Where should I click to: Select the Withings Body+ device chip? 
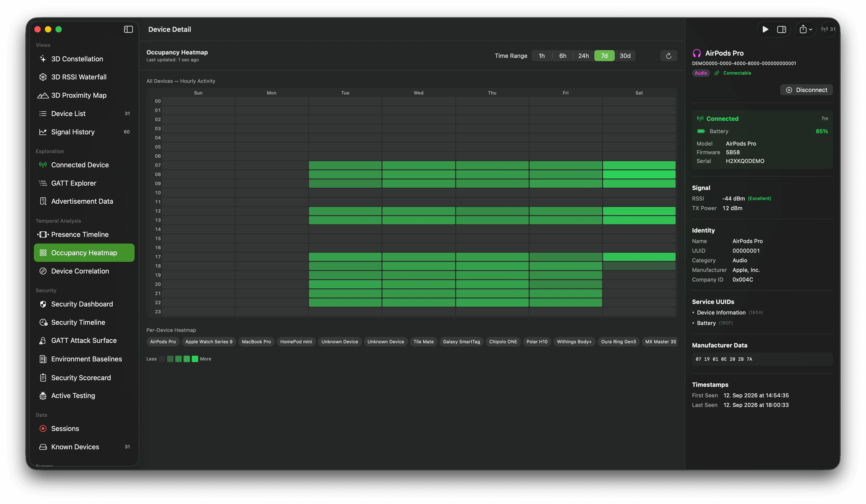(574, 341)
